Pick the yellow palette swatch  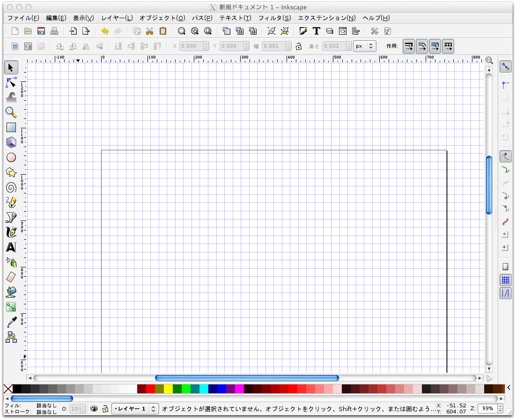168,389
